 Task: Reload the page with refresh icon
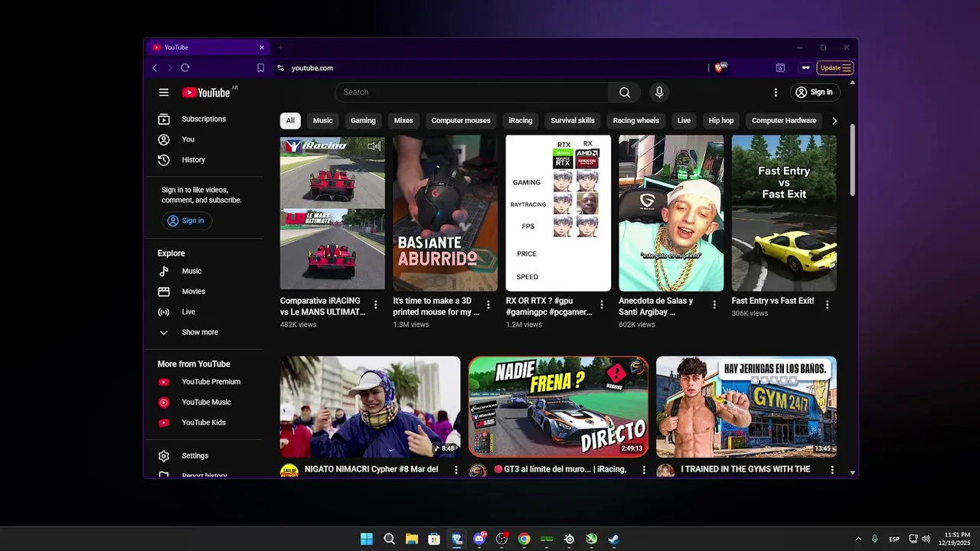(x=185, y=68)
